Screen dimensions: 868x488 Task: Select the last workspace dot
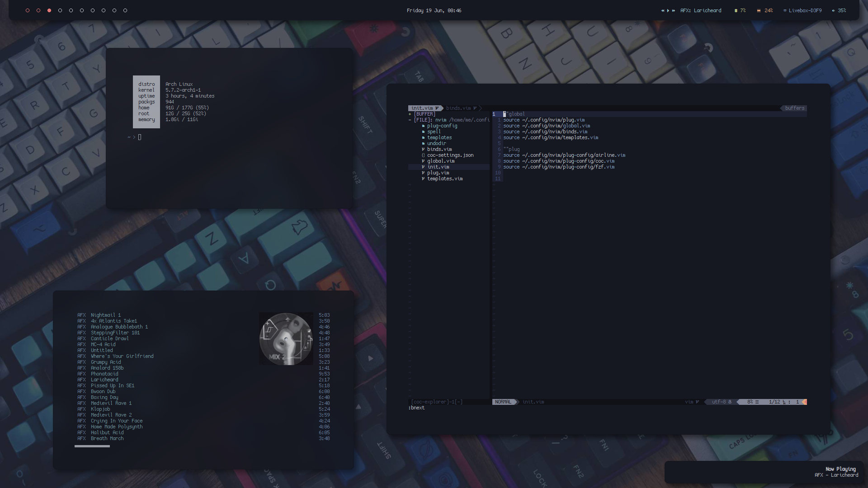point(125,10)
